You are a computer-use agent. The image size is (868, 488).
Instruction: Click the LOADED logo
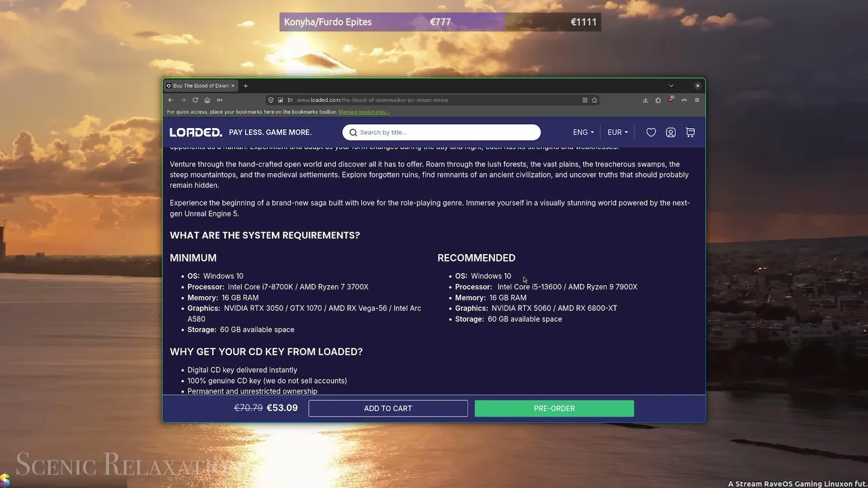click(196, 132)
